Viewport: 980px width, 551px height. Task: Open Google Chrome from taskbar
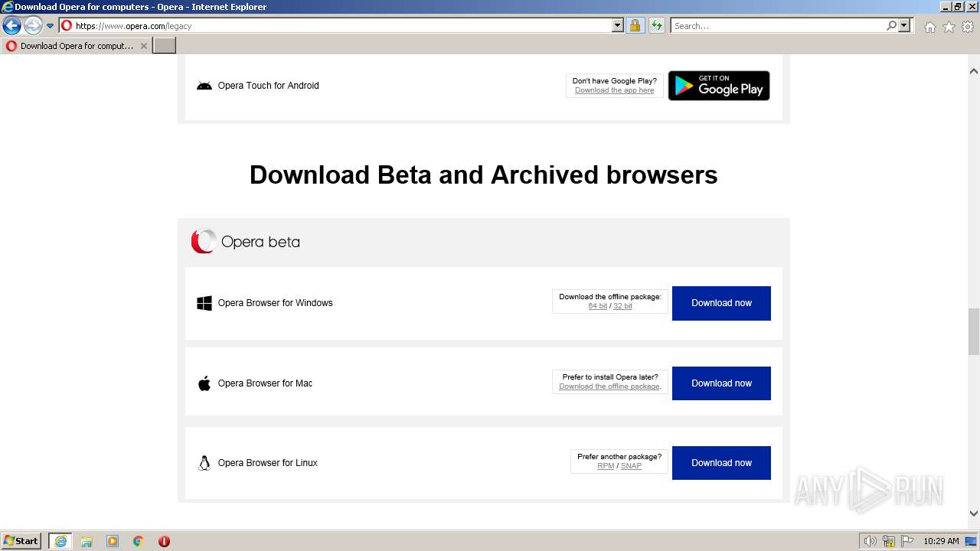tap(139, 541)
